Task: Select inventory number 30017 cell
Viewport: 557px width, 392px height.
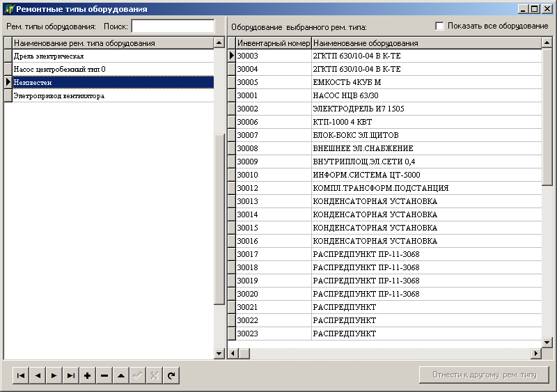Action: pyautogui.click(x=274, y=254)
